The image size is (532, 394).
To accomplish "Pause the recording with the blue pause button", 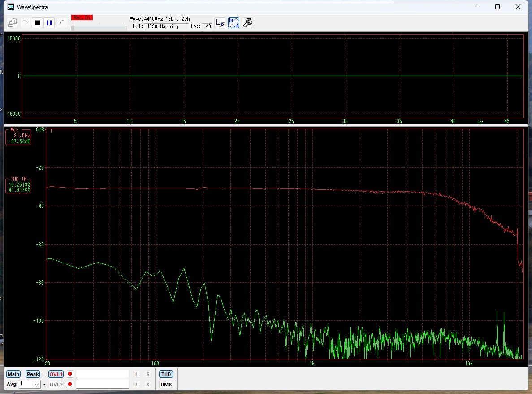I will (x=49, y=22).
